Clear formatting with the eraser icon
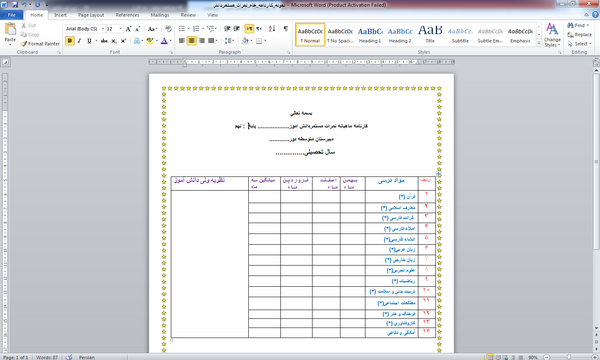 (168, 29)
